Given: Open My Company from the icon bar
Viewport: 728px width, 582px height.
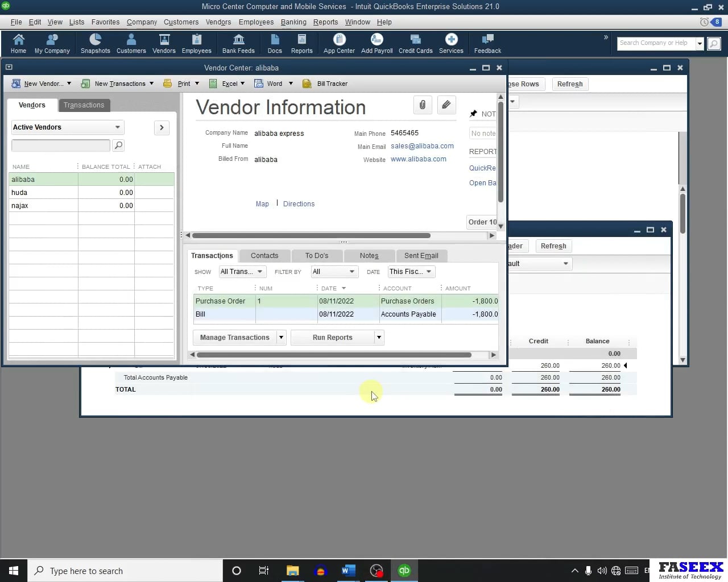Looking at the screenshot, I should tap(52, 44).
